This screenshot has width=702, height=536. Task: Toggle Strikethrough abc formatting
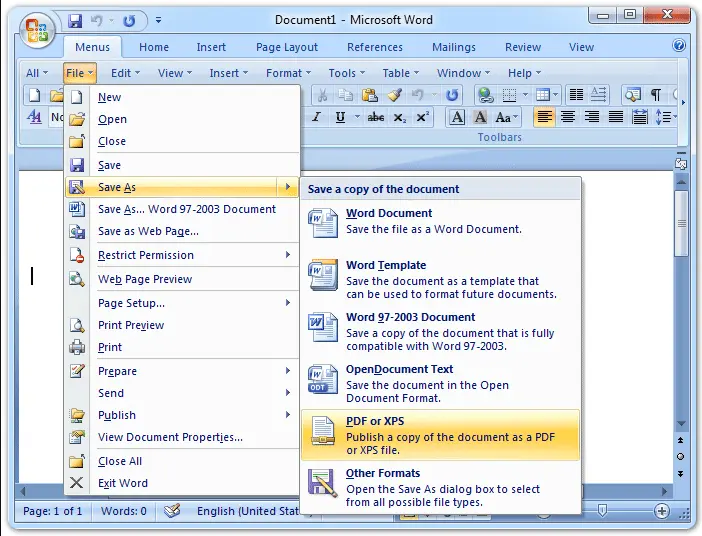(x=376, y=117)
